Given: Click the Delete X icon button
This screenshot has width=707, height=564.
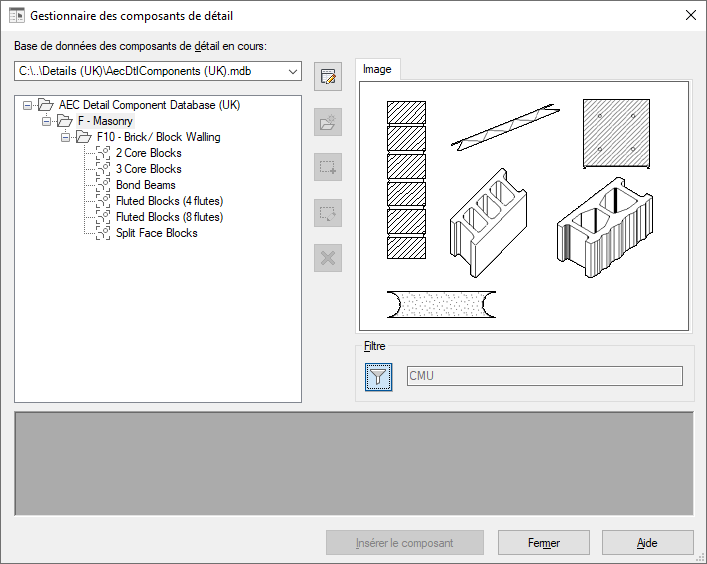Looking at the screenshot, I should tap(328, 258).
